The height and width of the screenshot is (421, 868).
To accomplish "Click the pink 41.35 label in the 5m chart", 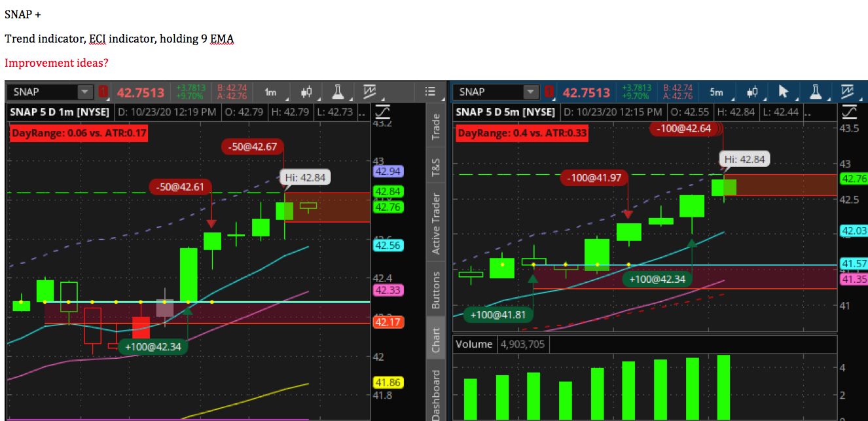I will (854, 280).
